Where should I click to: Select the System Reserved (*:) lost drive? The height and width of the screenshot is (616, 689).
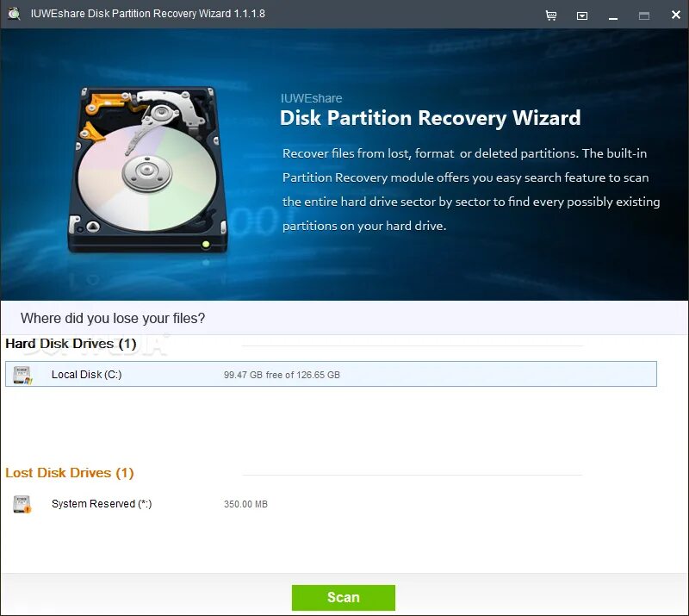331,504
